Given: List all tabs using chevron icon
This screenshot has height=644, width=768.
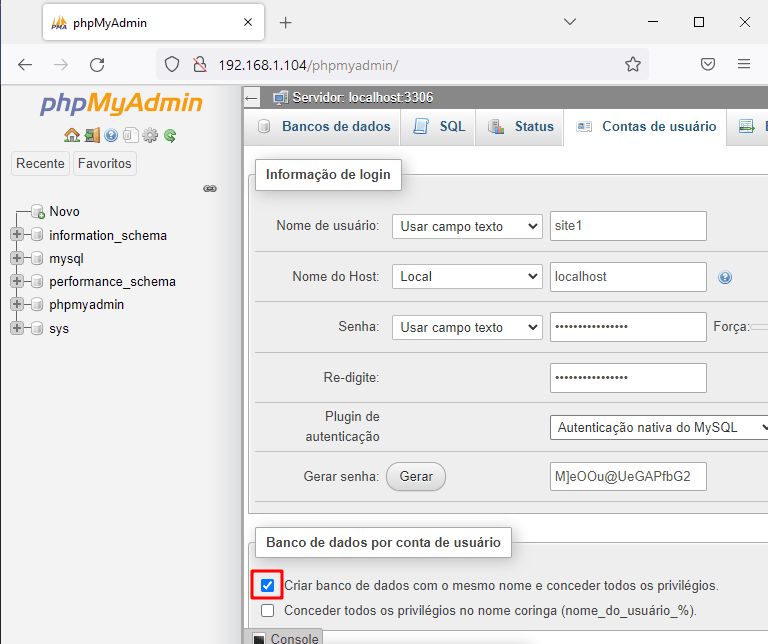Looking at the screenshot, I should pyautogui.click(x=570, y=22).
